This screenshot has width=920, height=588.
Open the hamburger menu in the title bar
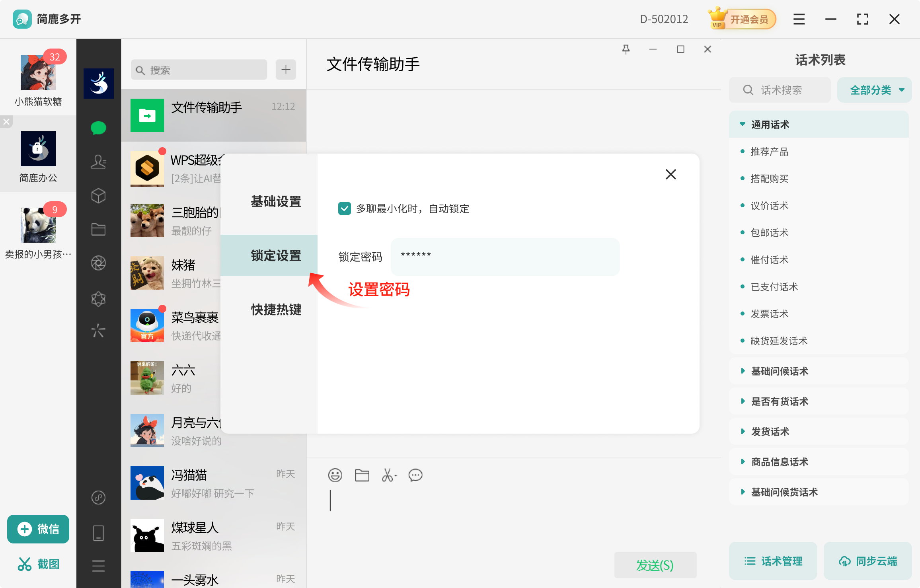798,19
